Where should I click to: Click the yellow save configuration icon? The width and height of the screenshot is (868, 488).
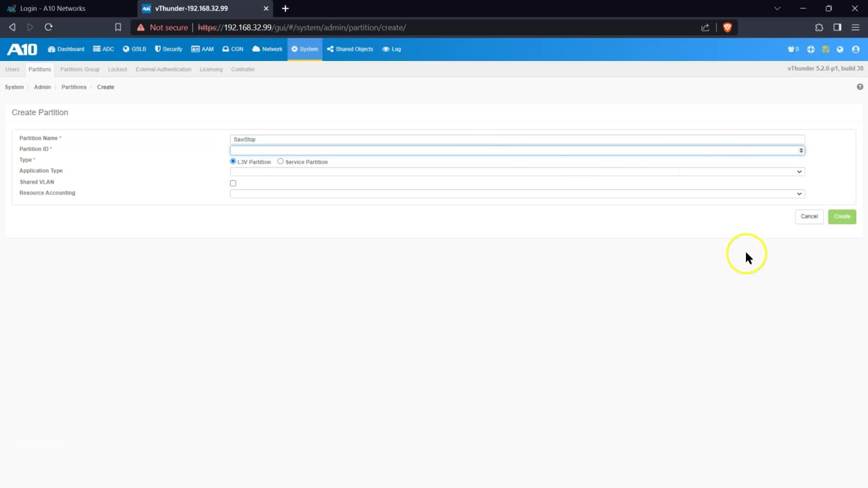[826, 49]
